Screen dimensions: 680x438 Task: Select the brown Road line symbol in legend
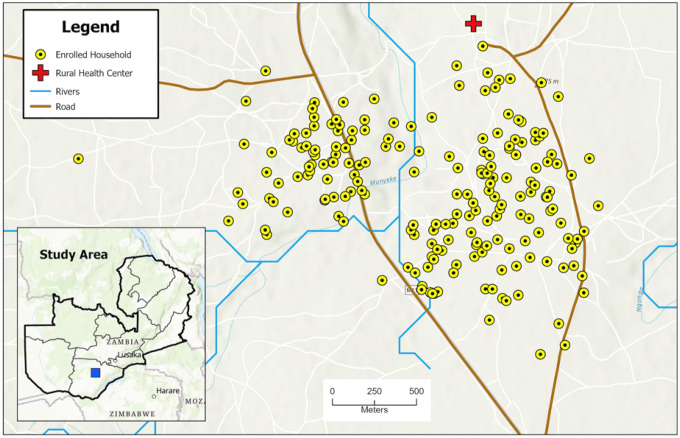(40, 107)
